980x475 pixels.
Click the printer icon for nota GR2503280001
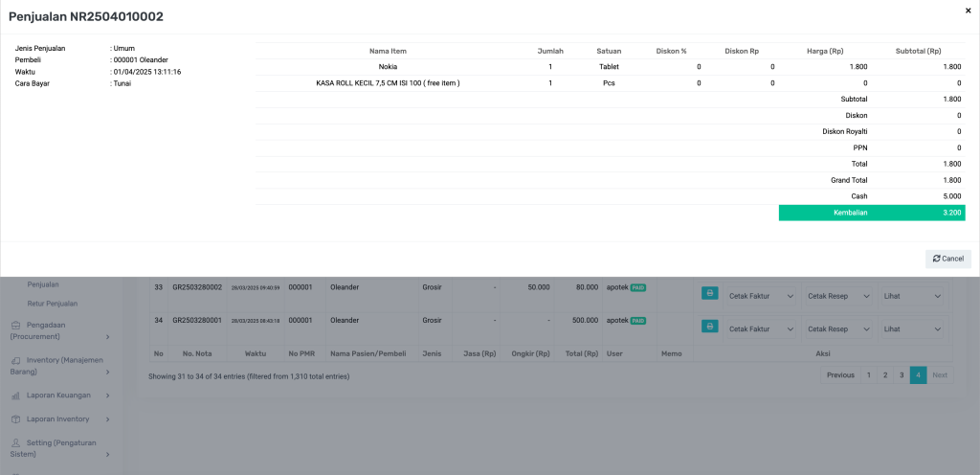[x=709, y=326]
